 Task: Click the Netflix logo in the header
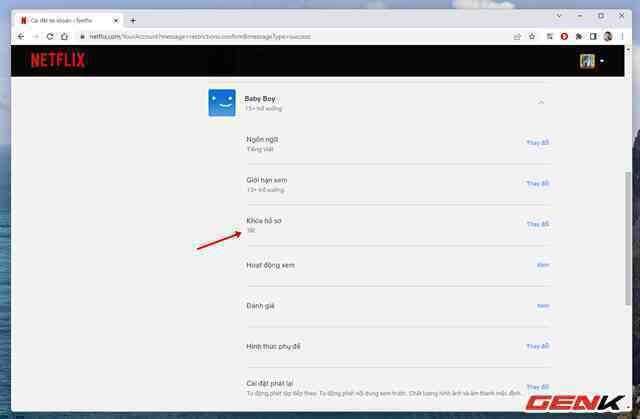tap(58, 60)
